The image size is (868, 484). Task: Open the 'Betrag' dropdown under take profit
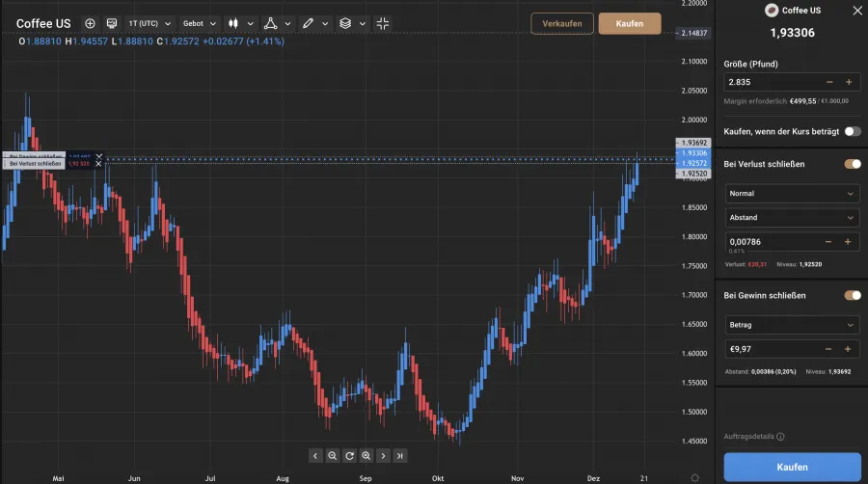(x=792, y=325)
